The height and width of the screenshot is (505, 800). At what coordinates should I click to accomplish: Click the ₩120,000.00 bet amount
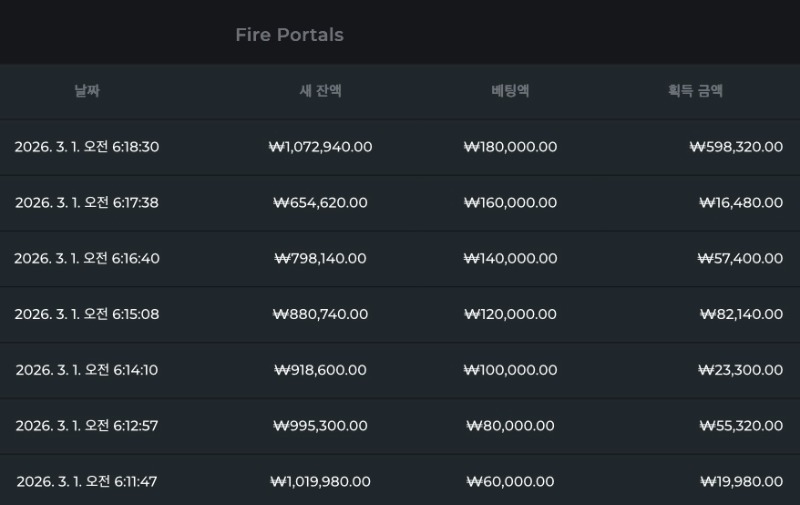coord(510,314)
